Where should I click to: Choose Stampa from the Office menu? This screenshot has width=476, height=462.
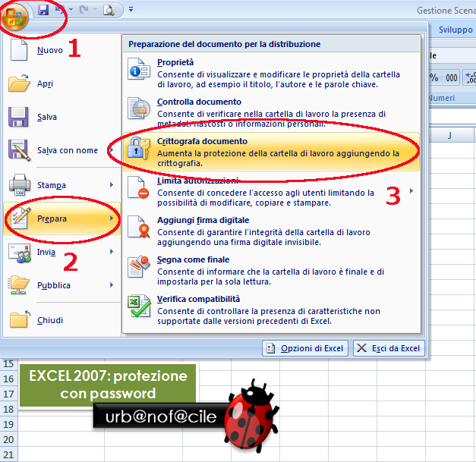point(52,185)
